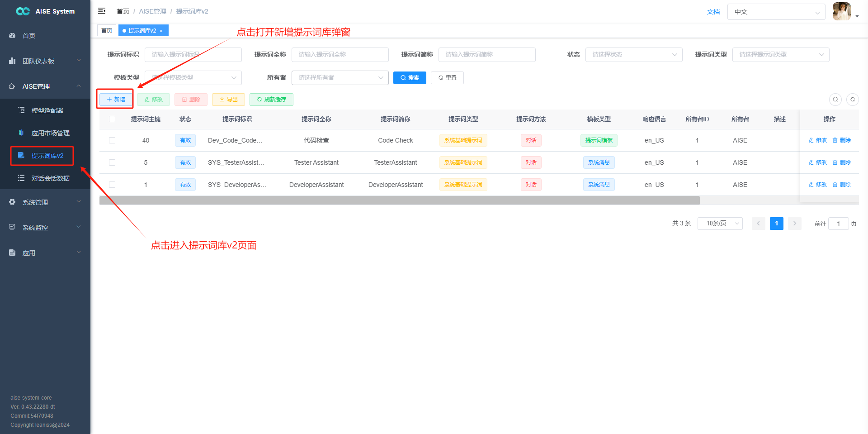Click 删除 in the Dev_Code_Code row
The height and width of the screenshot is (434, 868).
[842, 140]
